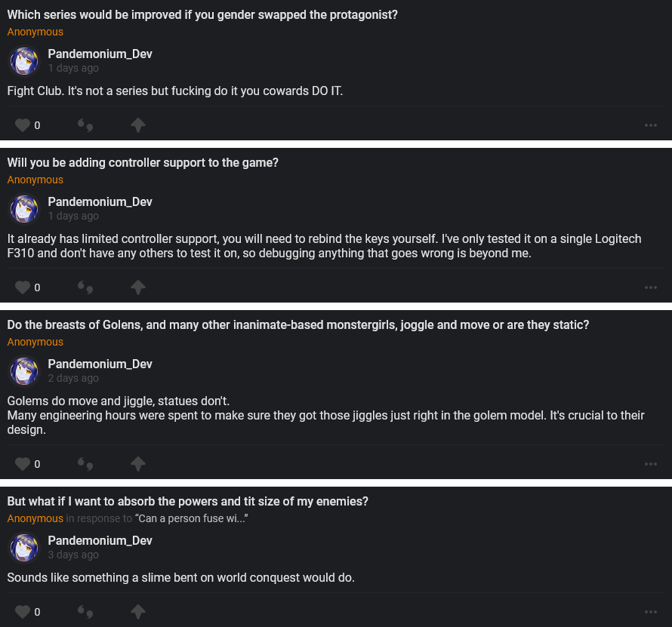Share the slime conquest answer
The width and height of the screenshot is (672, 627).
(138, 612)
